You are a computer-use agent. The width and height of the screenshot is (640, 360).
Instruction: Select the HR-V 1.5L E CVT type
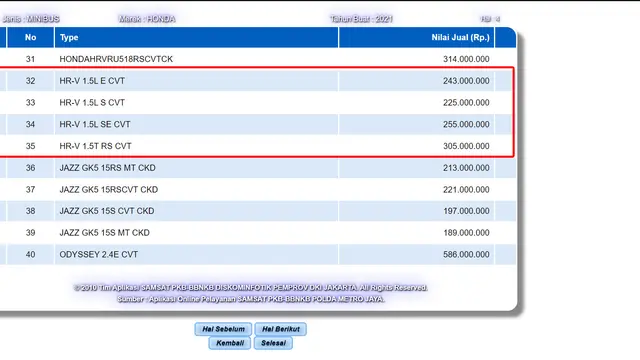(92, 81)
